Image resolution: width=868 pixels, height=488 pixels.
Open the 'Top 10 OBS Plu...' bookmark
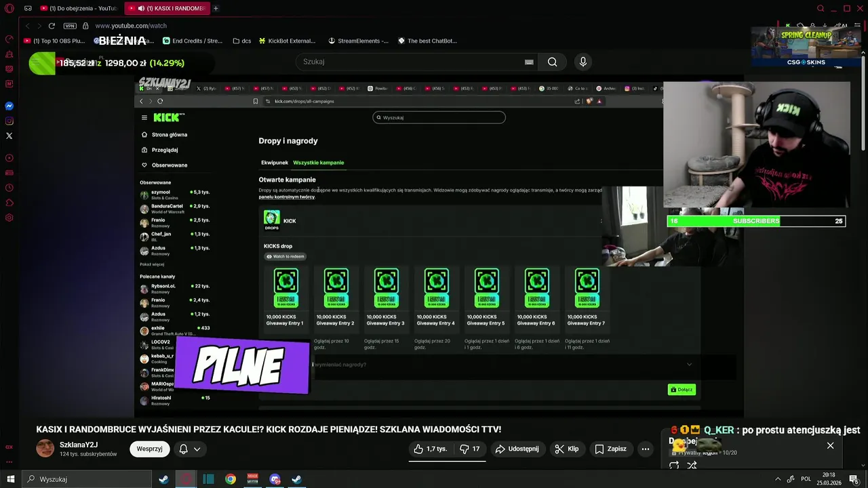54,41
